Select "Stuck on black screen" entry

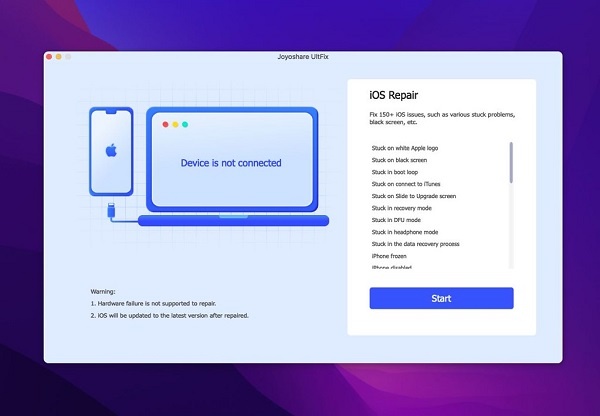click(399, 160)
